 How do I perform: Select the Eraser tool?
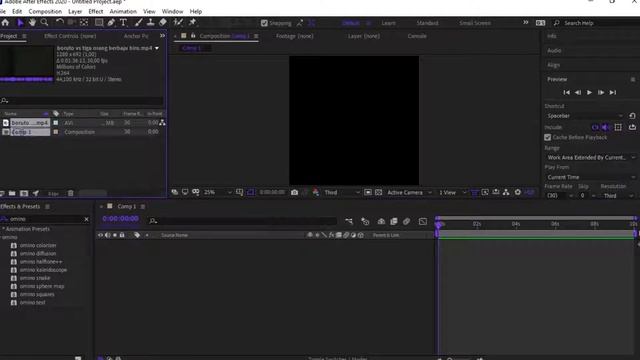click(163, 22)
